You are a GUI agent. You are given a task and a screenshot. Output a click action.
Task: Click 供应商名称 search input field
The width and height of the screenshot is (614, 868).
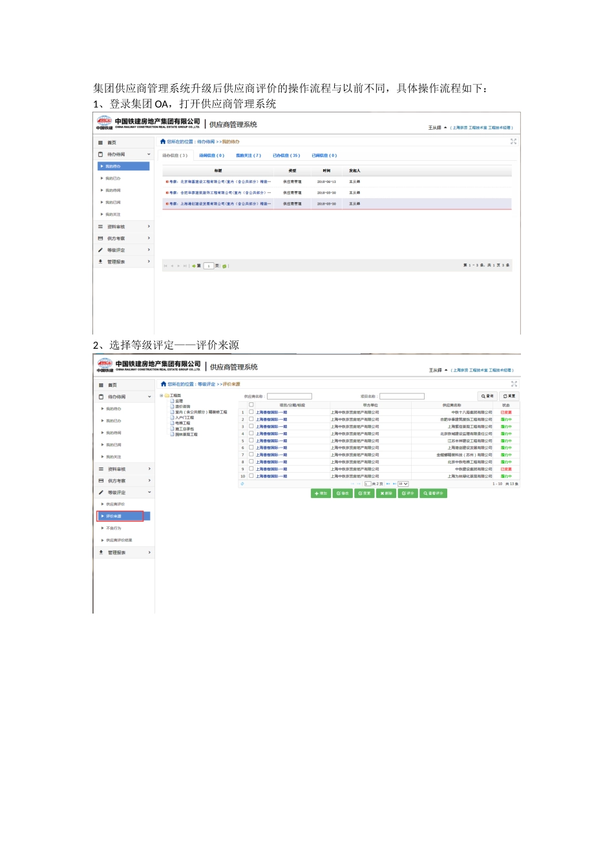click(290, 397)
